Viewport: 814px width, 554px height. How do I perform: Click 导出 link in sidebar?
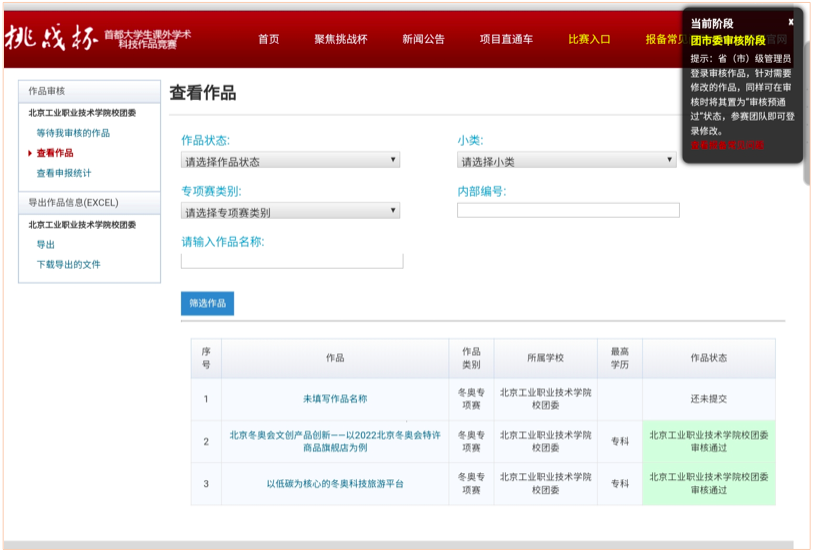click(x=46, y=245)
